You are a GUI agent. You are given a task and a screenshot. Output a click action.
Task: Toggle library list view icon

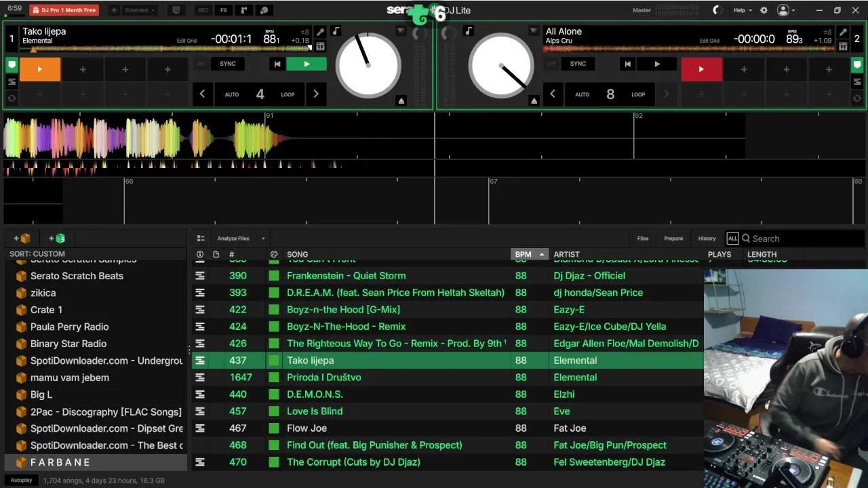point(201,239)
